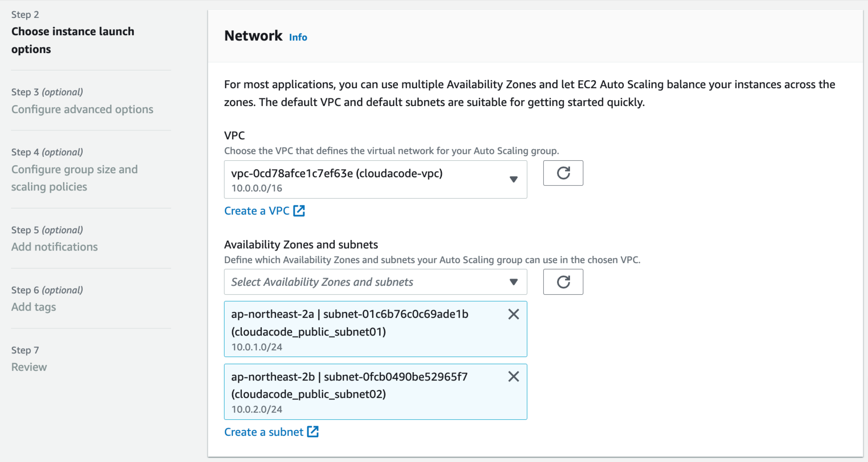Remove the ap-northeast-2a subnet selection
This screenshot has height=462, width=868.
click(514, 314)
